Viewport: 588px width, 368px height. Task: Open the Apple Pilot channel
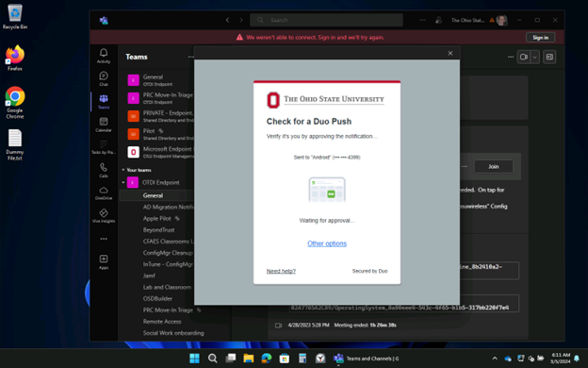coord(156,218)
